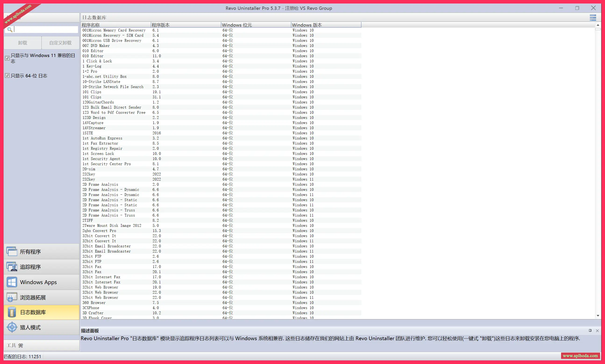This screenshot has height=364, width=605.
Task: Click the list's scroll down arrow
Action: (598, 316)
